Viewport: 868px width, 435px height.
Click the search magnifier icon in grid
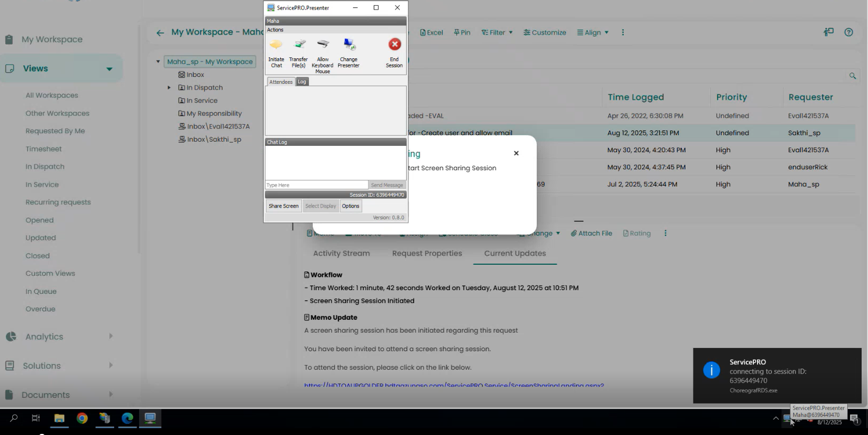pos(853,76)
